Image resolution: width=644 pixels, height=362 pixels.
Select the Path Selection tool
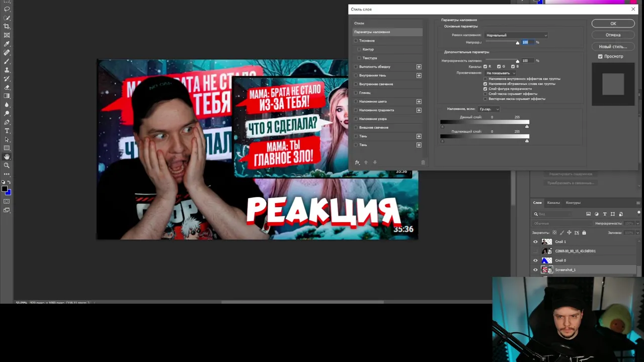7,139
